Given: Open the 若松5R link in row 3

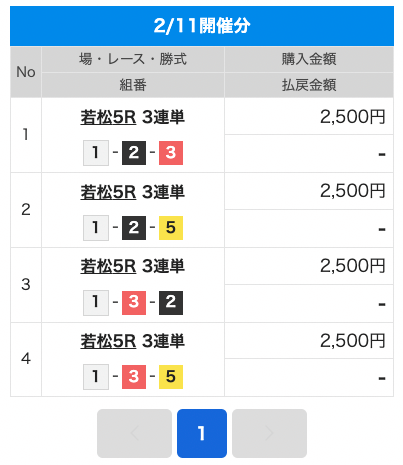Looking at the screenshot, I should [108, 267].
